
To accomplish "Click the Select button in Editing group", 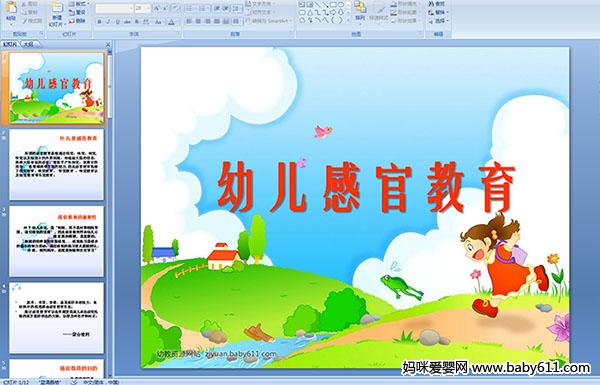I will point(438,21).
